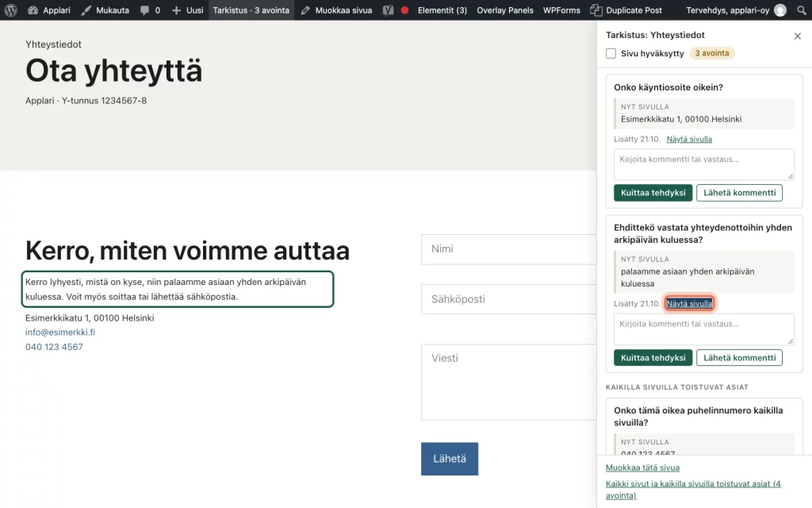Screen dimensions: 812x508
Task: Click the Nimi form field
Action: tap(508, 249)
